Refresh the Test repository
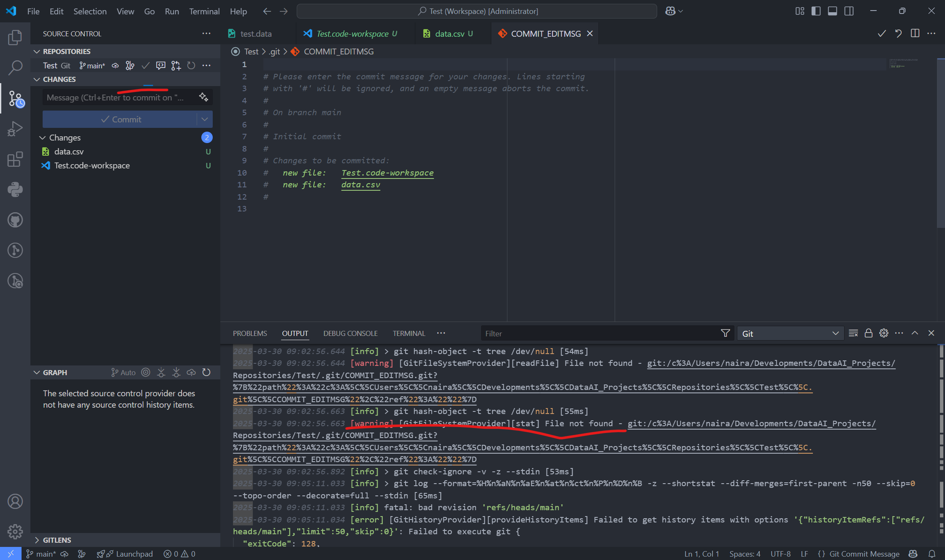 pyautogui.click(x=191, y=65)
